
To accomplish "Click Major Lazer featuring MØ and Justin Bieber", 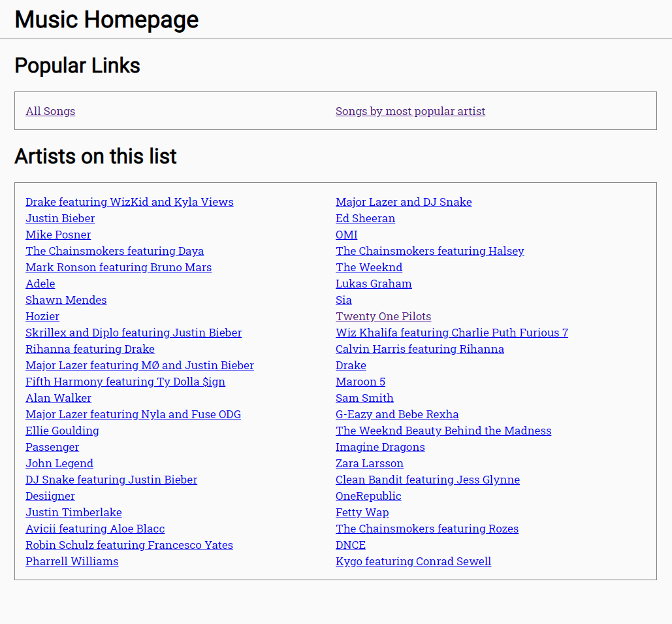I will 140,365.
